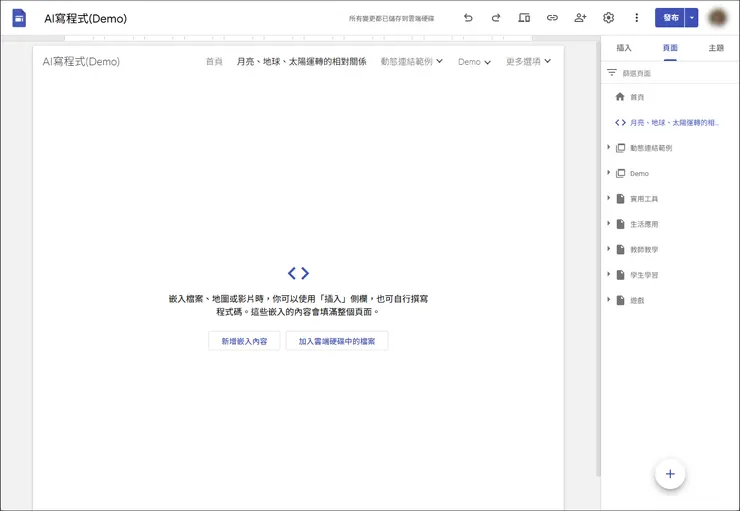Image resolution: width=740 pixels, height=511 pixels.
Task: Open the device preview mode
Action: tap(524, 18)
